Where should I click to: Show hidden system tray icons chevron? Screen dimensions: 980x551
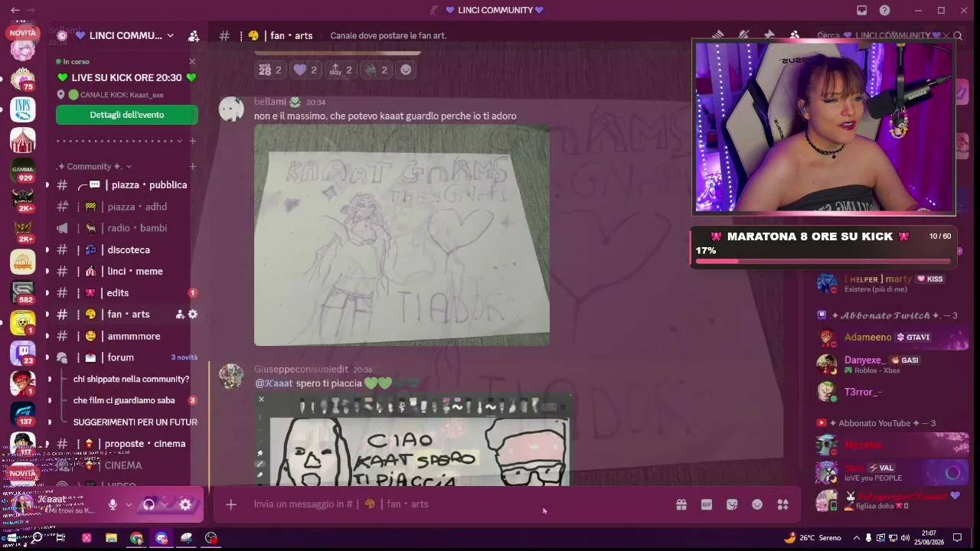[857, 538]
